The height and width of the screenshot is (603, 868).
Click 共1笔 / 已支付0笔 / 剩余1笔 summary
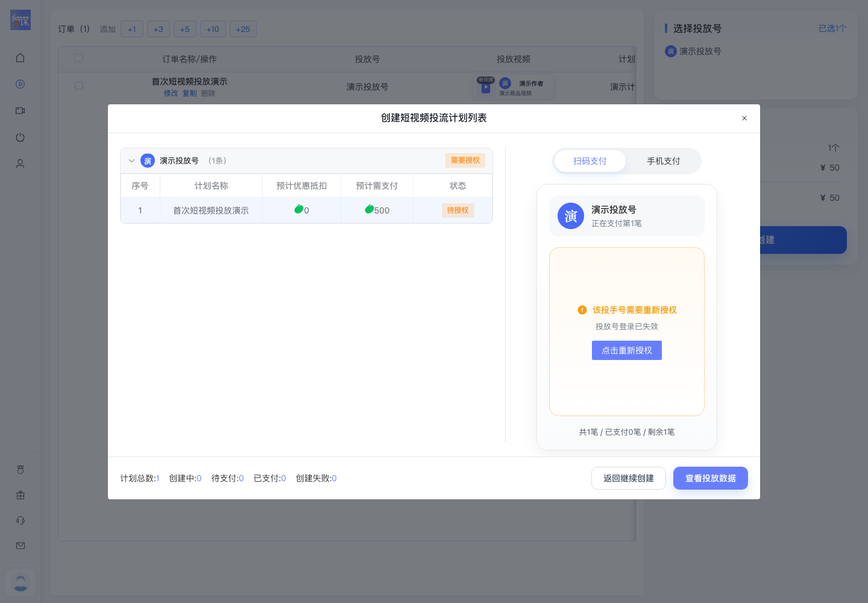pyautogui.click(x=627, y=432)
